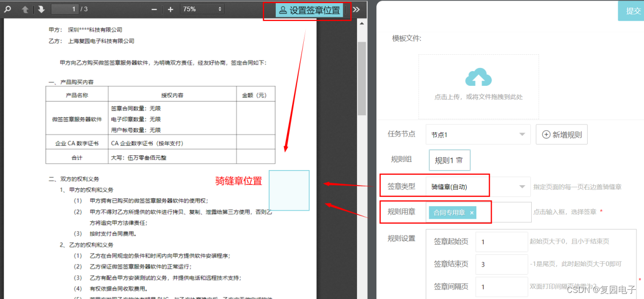Image resolution: width=644 pixels, height=299 pixels.
Task: Focus the 签章间隔页 input field
Action: tap(502, 286)
